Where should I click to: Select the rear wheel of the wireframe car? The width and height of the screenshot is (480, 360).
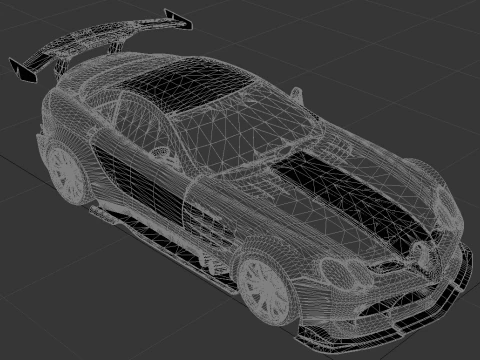[67, 173]
